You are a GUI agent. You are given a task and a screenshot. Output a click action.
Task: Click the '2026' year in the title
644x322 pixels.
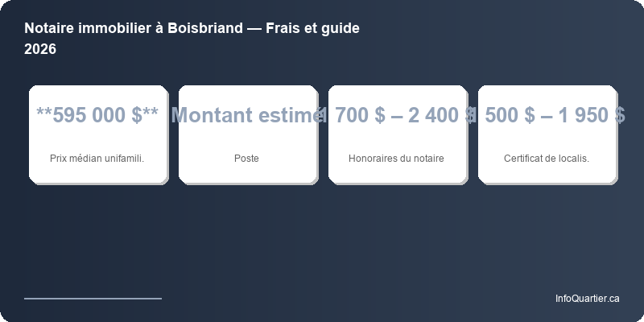click(x=40, y=49)
